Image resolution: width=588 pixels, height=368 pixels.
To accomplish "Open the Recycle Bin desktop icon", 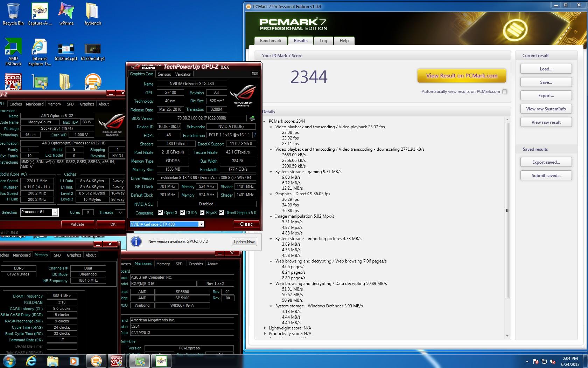I will click(x=13, y=14).
